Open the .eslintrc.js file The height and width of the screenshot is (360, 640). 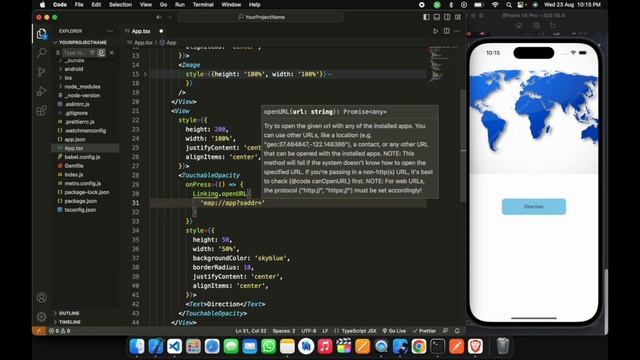click(73, 104)
